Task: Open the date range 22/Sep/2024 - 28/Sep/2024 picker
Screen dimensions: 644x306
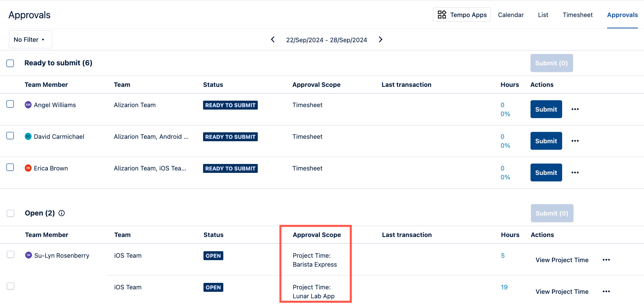Action: pyautogui.click(x=326, y=40)
